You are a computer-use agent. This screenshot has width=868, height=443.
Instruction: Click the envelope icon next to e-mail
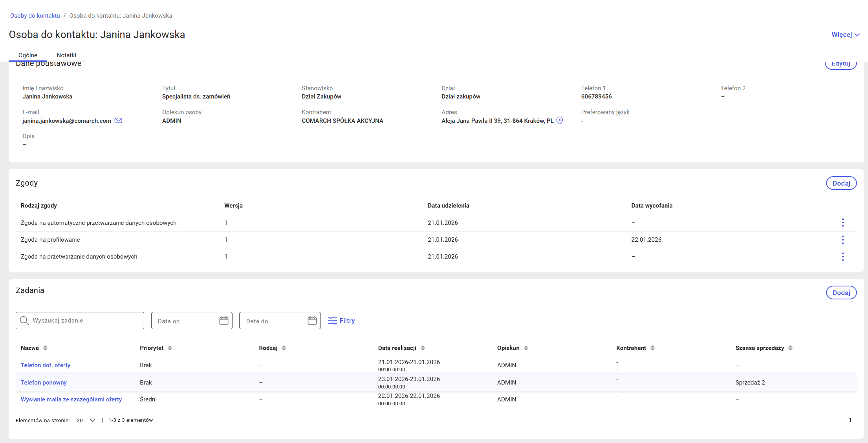click(118, 120)
